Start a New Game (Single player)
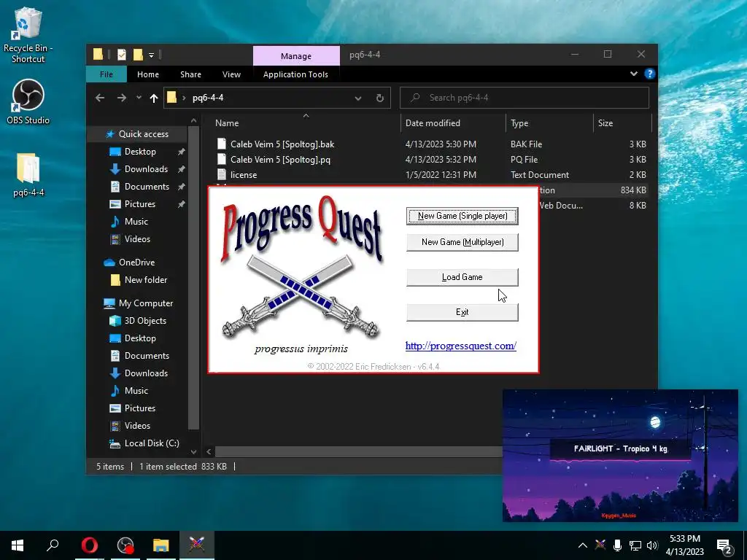The height and width of the screenshot is (560, 747). tap(462, 216)
